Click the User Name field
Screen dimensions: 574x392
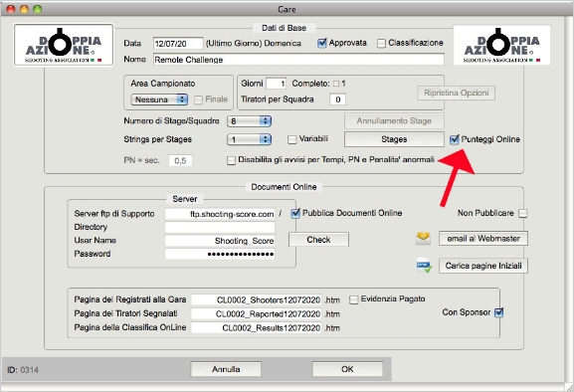tap(220, 241)
